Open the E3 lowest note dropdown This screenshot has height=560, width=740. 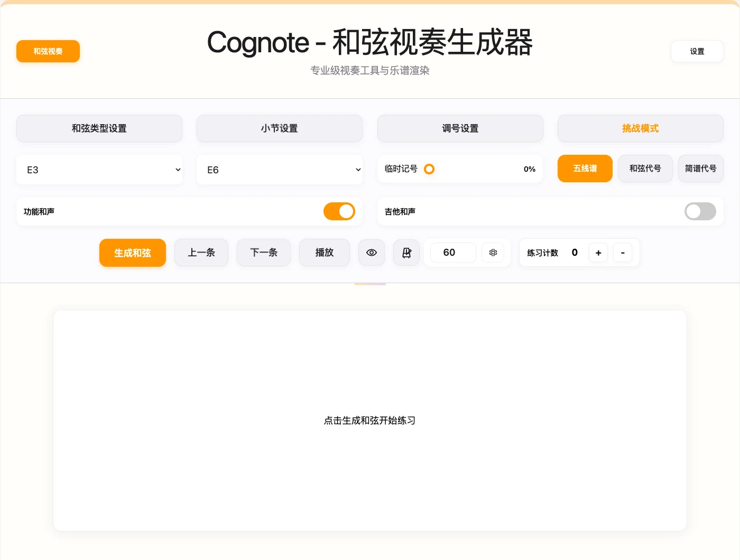coord(99,170)
